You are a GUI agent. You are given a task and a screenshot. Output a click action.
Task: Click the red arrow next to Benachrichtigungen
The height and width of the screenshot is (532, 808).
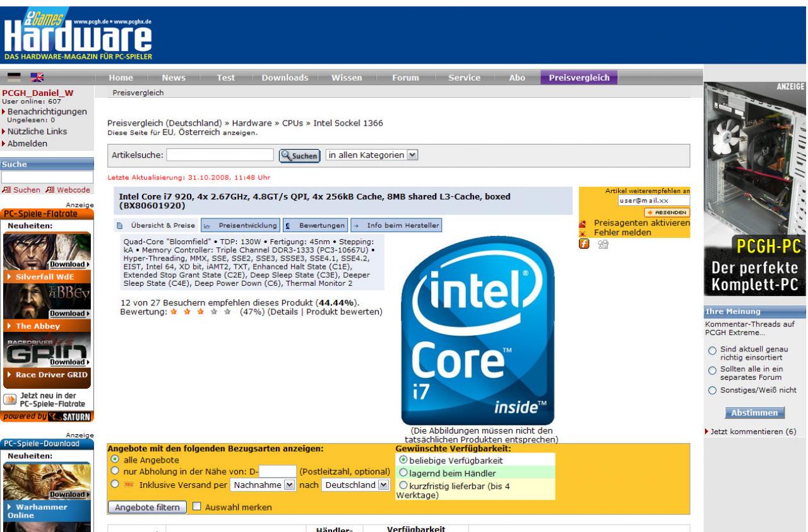(4, 111)
